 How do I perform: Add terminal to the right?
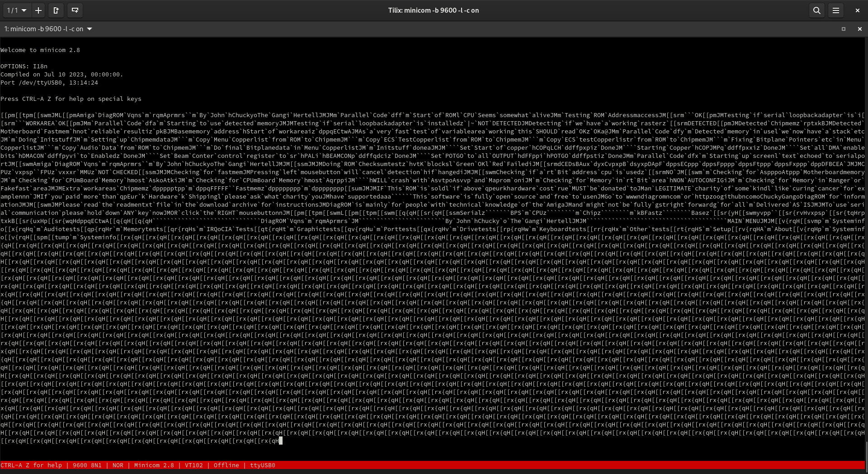(x=56, y=10)
